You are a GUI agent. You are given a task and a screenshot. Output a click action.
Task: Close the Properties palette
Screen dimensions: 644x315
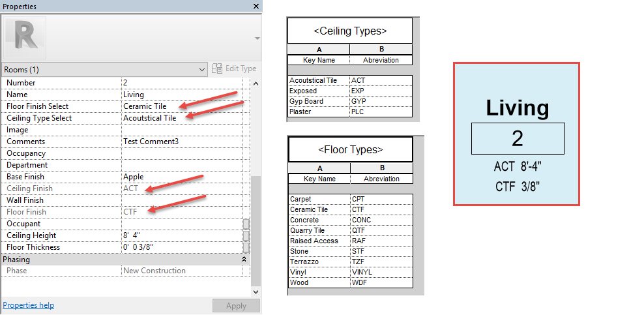256,6
